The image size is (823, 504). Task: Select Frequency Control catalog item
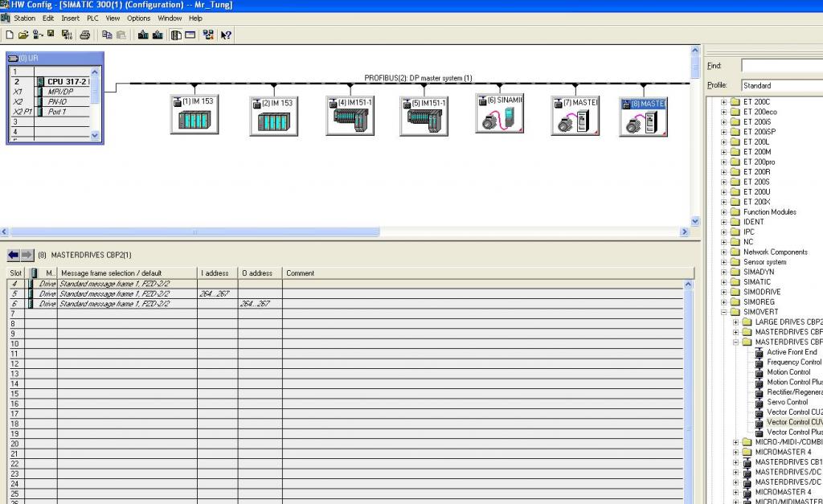pyautogui.click(x=793, y=362)
